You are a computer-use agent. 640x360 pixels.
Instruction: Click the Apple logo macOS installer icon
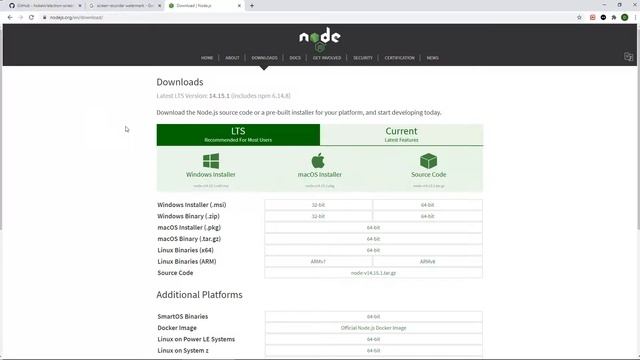(x=318, y=160)
